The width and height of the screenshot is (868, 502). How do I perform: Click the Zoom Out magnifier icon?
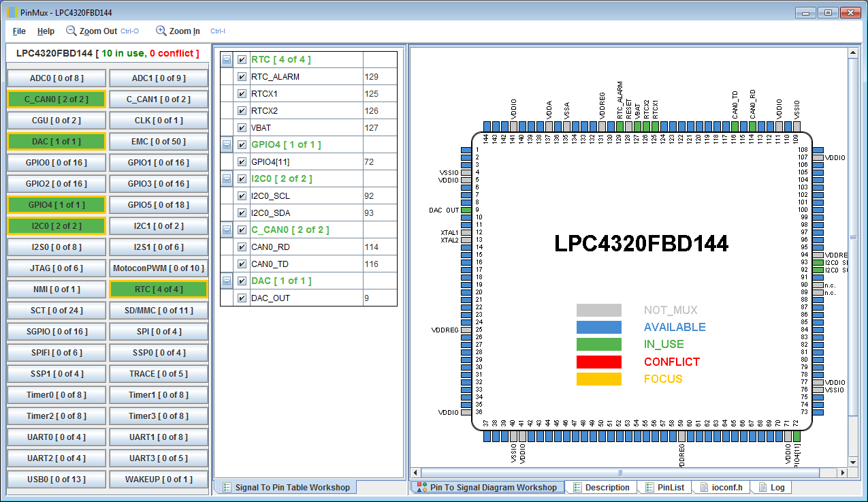point(71,31)
